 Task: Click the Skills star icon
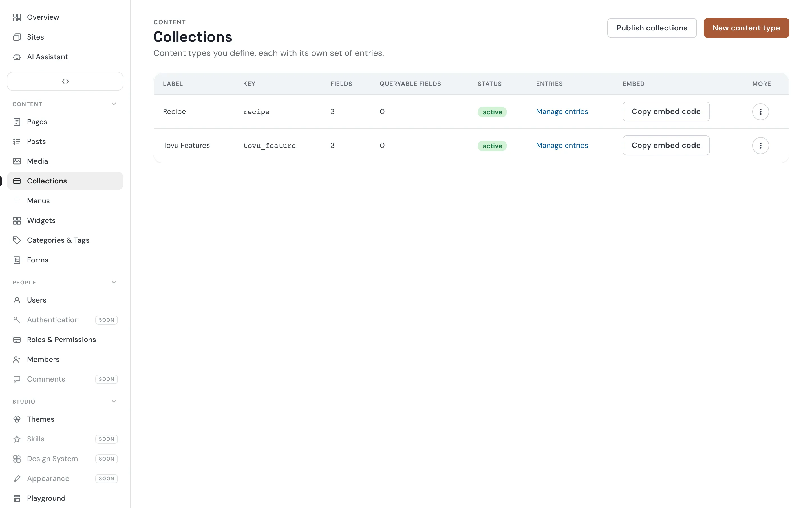tap(17, 439)
